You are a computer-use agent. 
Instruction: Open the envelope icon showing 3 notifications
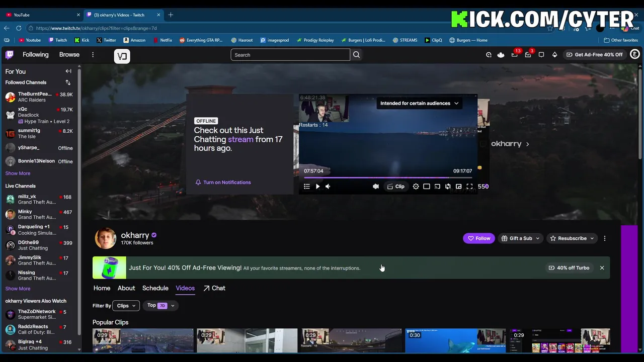coord(528,54)
